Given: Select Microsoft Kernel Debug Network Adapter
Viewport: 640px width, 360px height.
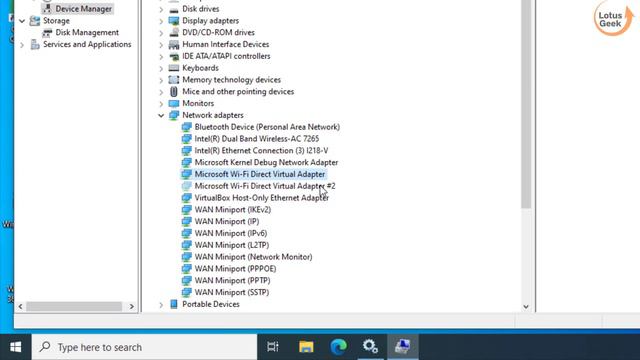Looking at the screenshot, I should 266,162.
